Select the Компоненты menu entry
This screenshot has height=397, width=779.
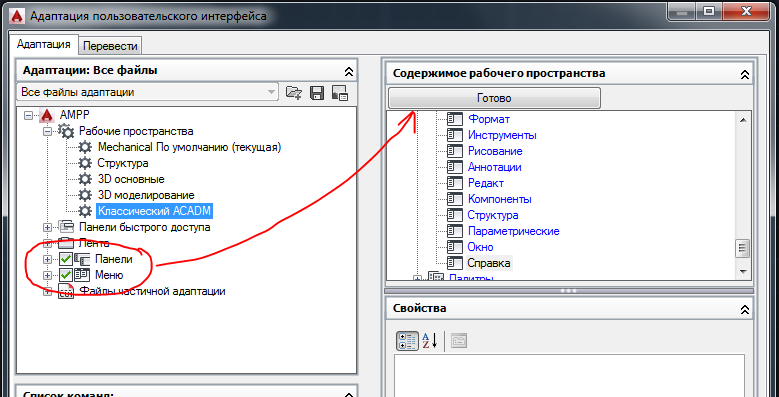click(x=500, y=199)
